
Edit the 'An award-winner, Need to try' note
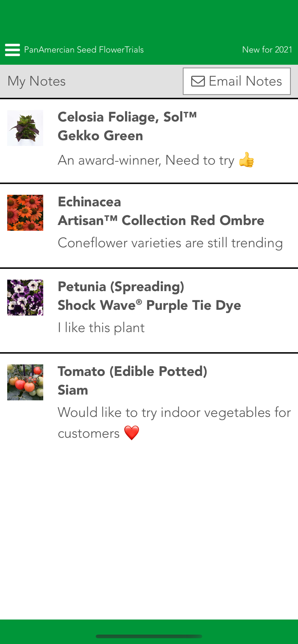pyautogui.click(x=146, y=160)
